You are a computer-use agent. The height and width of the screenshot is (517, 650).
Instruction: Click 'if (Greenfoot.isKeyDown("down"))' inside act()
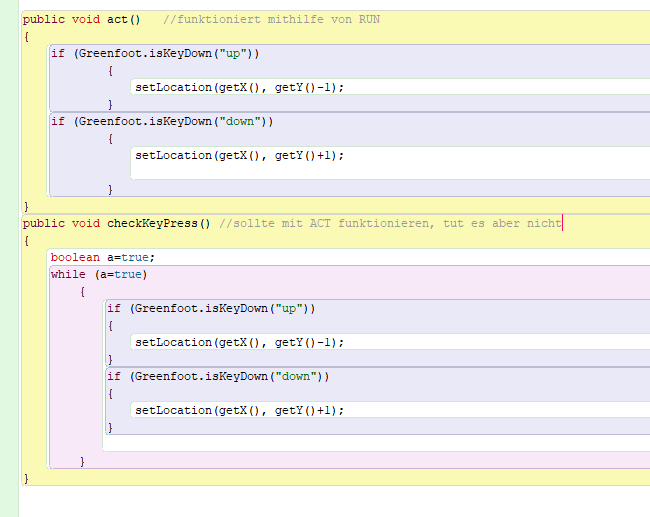(x=162, y=121)
